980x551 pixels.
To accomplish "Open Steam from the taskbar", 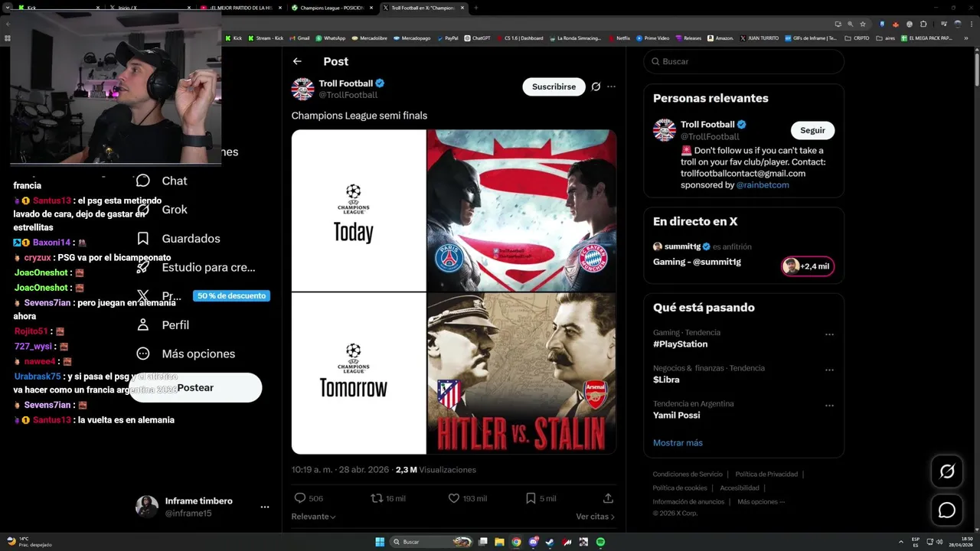I will pos(550,542).
